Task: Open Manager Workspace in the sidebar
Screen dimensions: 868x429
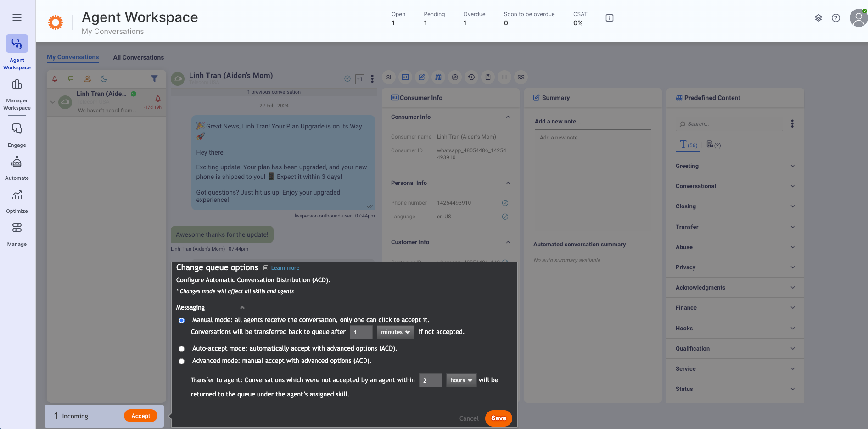Action: [17, 95]
